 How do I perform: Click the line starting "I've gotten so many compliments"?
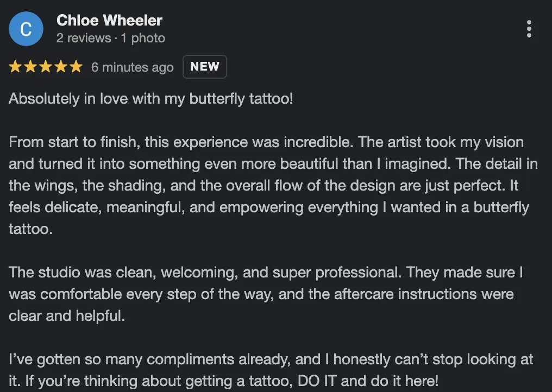pyautogui.click(x=271, y=359)
